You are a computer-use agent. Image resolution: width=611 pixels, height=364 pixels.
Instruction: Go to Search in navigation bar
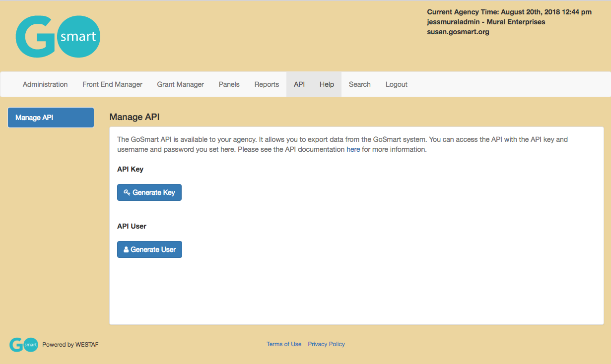point(360,84)
